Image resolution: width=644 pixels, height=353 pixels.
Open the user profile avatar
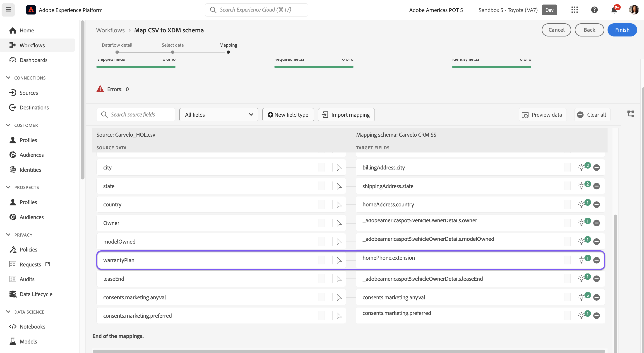click(x=634, y=10)
